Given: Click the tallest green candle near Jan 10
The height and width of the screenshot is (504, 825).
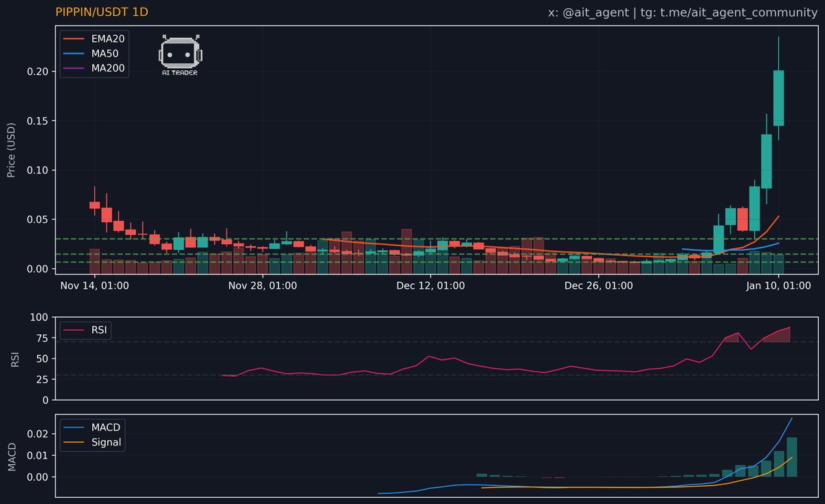Looking at the screenshot, I should click(x=779, y=96).
